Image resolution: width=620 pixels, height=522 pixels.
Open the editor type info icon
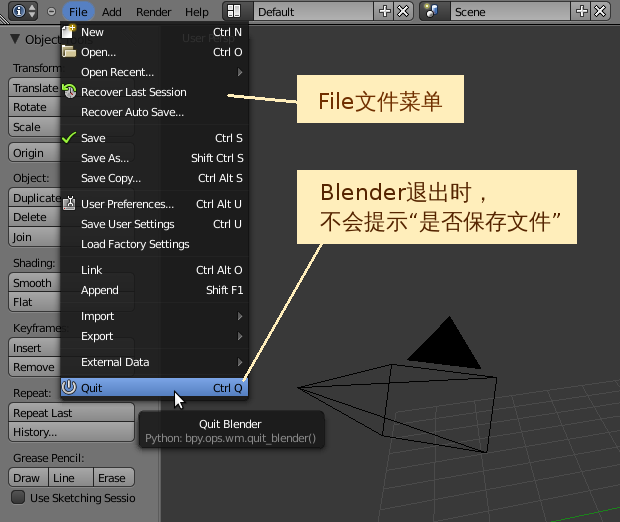[x=18, y=11]
